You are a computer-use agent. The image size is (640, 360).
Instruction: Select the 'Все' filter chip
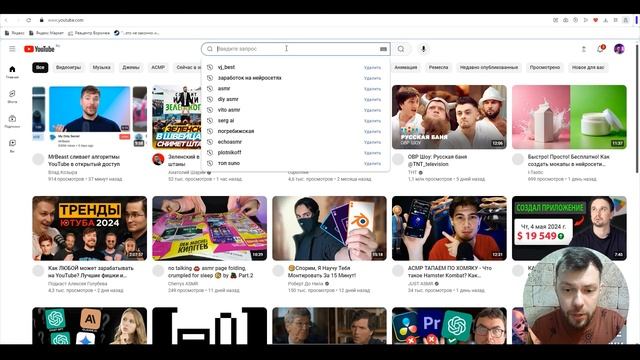[40, 67]
